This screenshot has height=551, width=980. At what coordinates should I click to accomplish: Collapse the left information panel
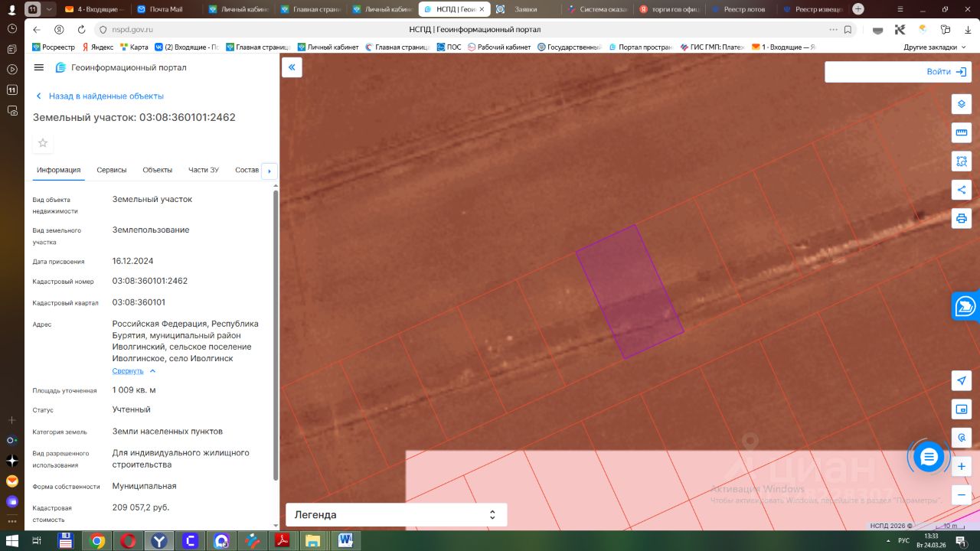292,67
